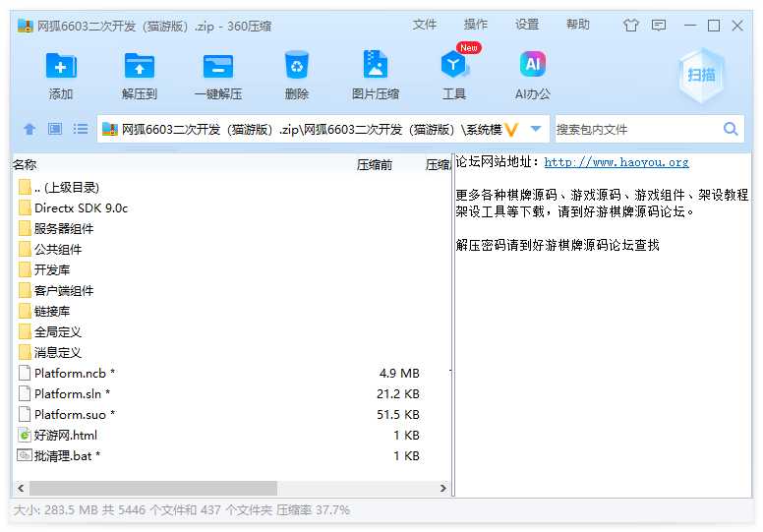This screenshot has width=763, height=532.
Task: Click the 一键解压 one-click extract icon
Action: click(x=218, y=66)
